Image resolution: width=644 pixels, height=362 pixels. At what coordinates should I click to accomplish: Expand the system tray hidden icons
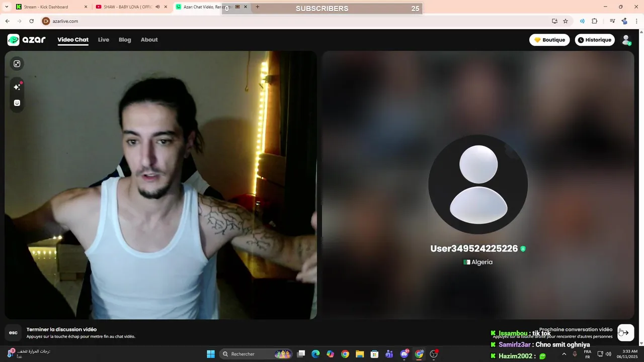click(x=564, y=354)
